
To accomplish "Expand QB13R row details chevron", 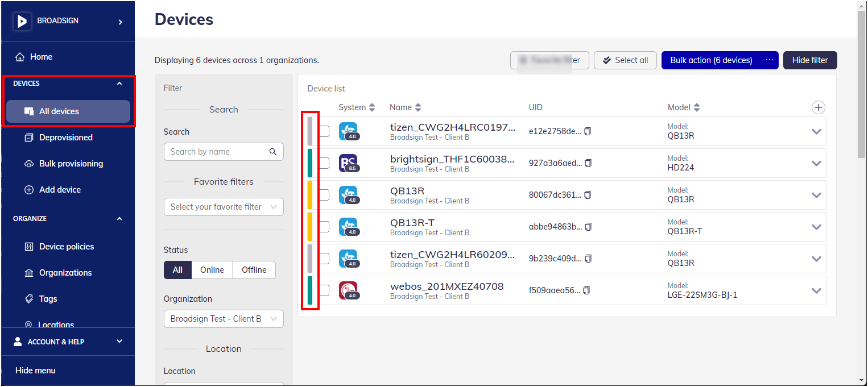I will coord(816,195).
